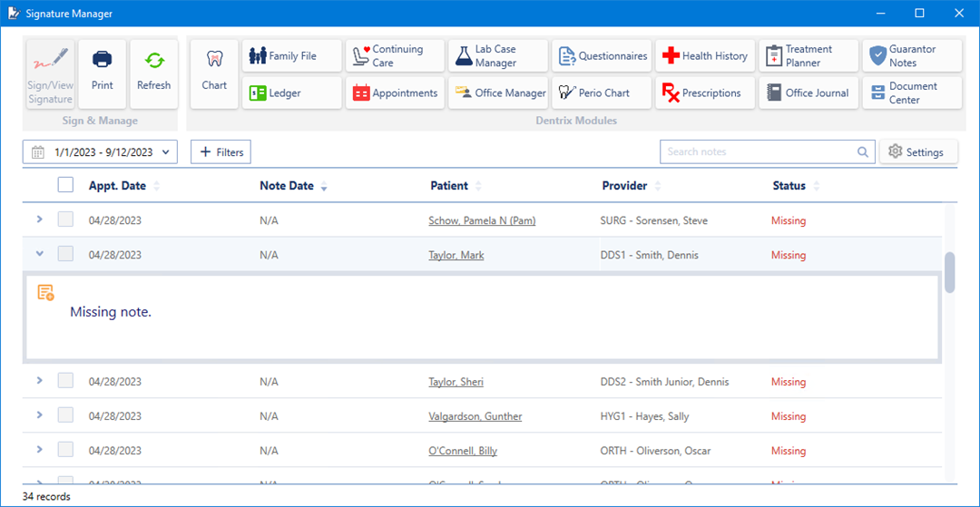The image size is (980, 507).
Task: Open the Lab Case Manager
Action: pyautogui.click(x=498, y=55)
